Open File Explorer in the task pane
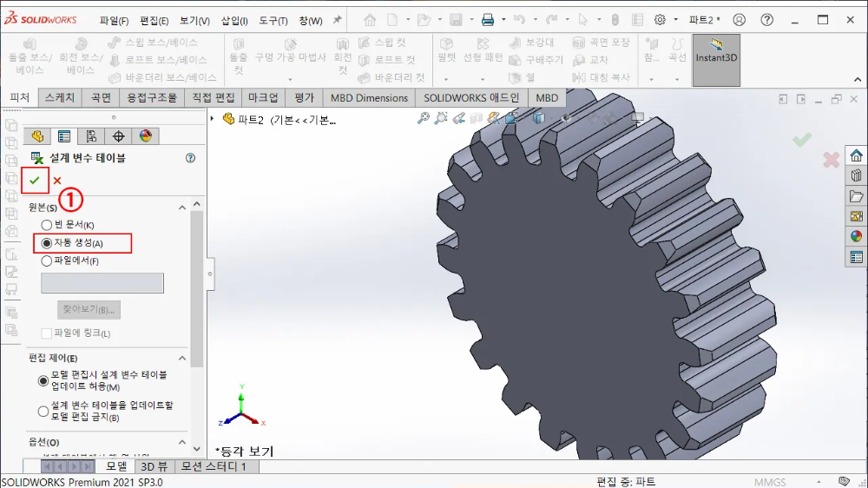868x488 pixels. click(857, 196)
